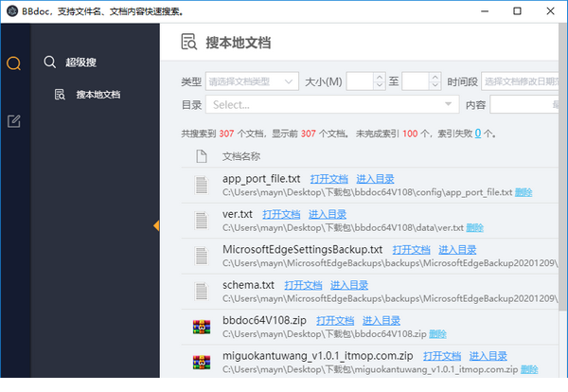Click the vertical scrollbar of the results list
The width and height of the screenshot is (568, 392).
pyautogui.click(x=563, y=167)
